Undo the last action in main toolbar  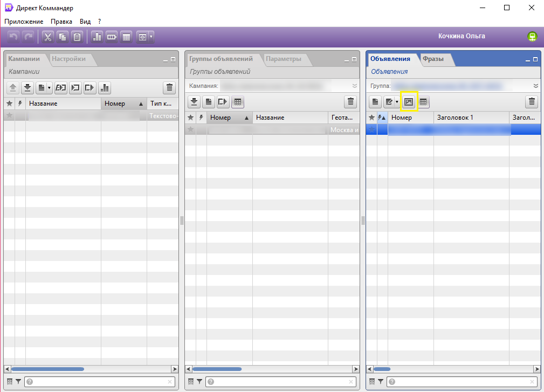(x=13, y=37)
